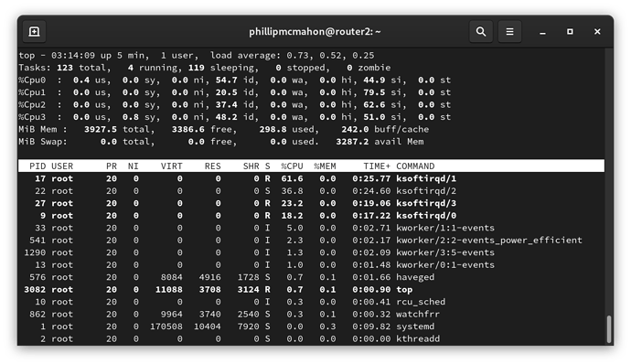Select the ksoftirqd/1 process name
631x364 pixels.
point(426,178)
